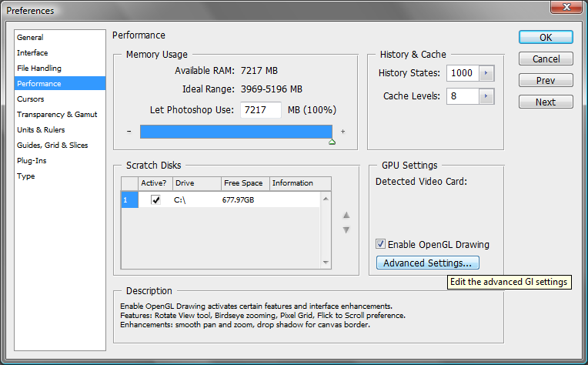
Task: Click the C:\ drive cell
Action: point(196,199)
